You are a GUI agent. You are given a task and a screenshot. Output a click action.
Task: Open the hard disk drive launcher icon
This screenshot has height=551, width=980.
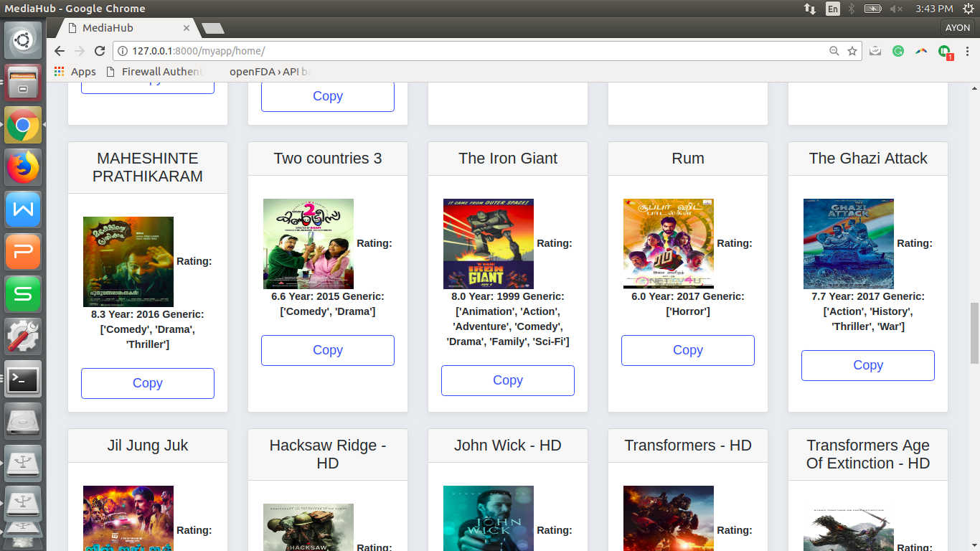[x=23, y=421]
